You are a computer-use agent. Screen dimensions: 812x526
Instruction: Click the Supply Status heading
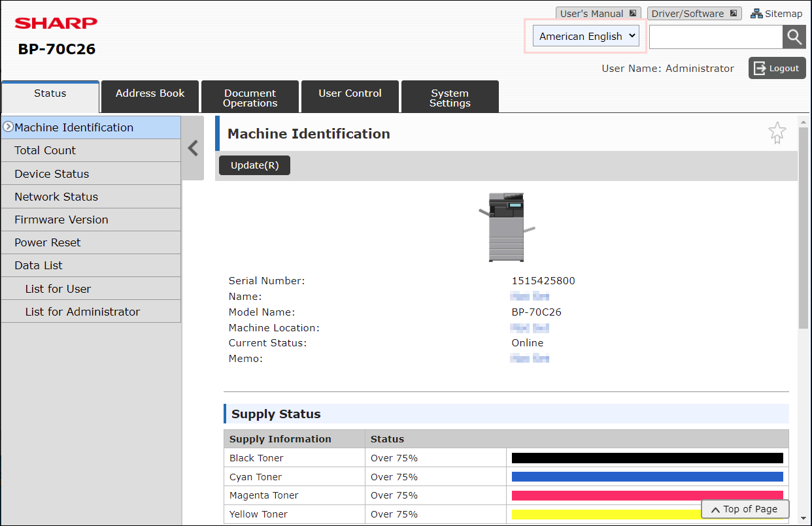click(x=276, y=414)
